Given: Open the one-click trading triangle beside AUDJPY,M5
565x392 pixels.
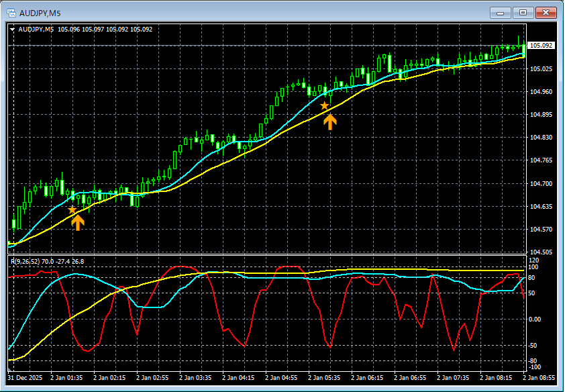Looking at the screenshot, I should tap(13, 30).
